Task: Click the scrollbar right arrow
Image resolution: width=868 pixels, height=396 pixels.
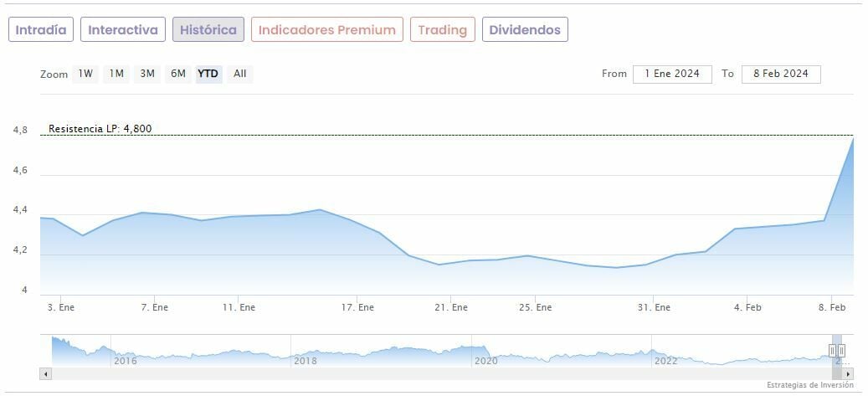Action: (848, 373)
